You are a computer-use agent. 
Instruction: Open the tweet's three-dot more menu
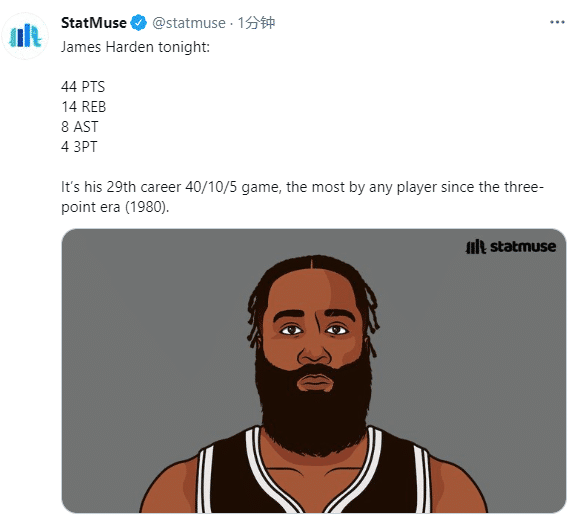pyautogui.click(x=557, y=23)
